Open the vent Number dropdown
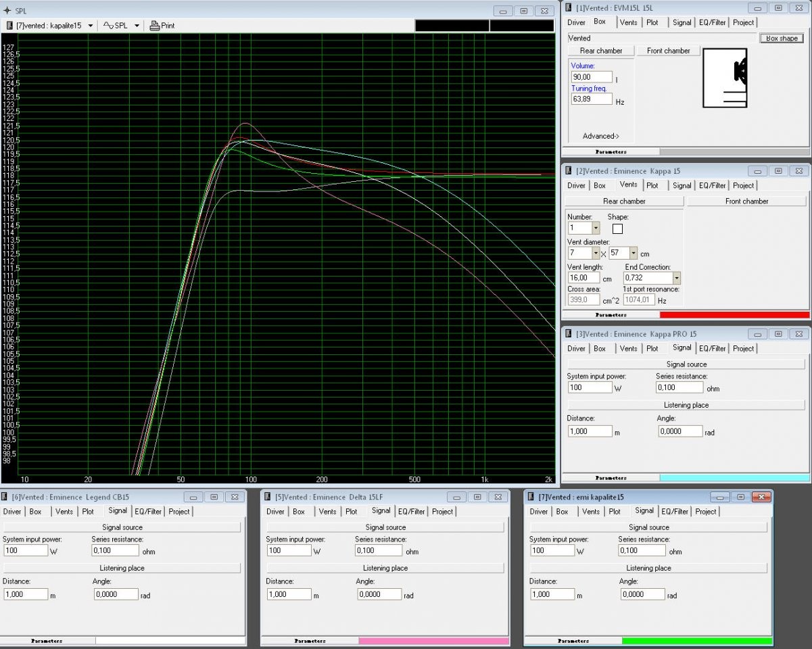812x649 pixels. point(596,229)
